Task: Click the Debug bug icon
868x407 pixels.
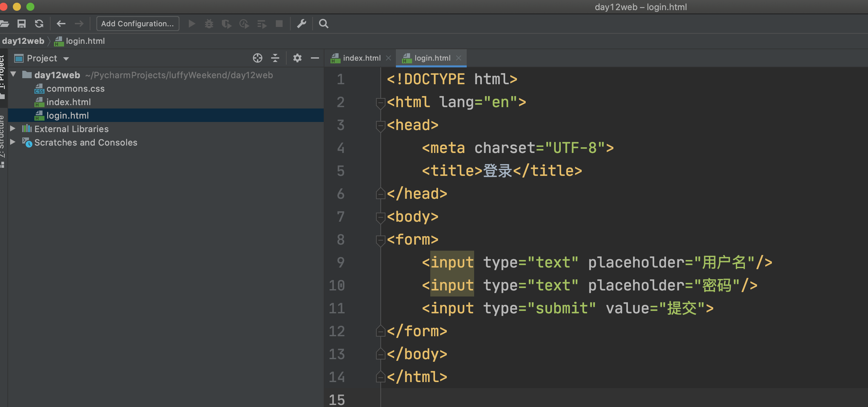Action: click(x=209, y=24)
